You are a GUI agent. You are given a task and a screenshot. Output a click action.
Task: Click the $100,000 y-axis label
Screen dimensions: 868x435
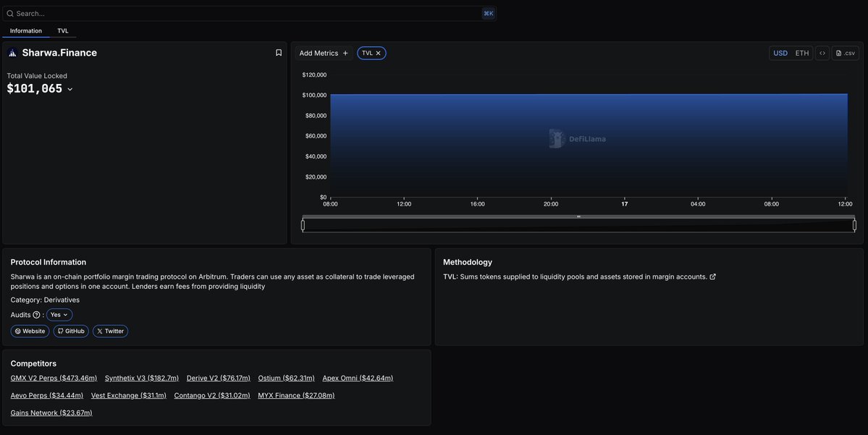pyautogui.click(x=314, y=96)
